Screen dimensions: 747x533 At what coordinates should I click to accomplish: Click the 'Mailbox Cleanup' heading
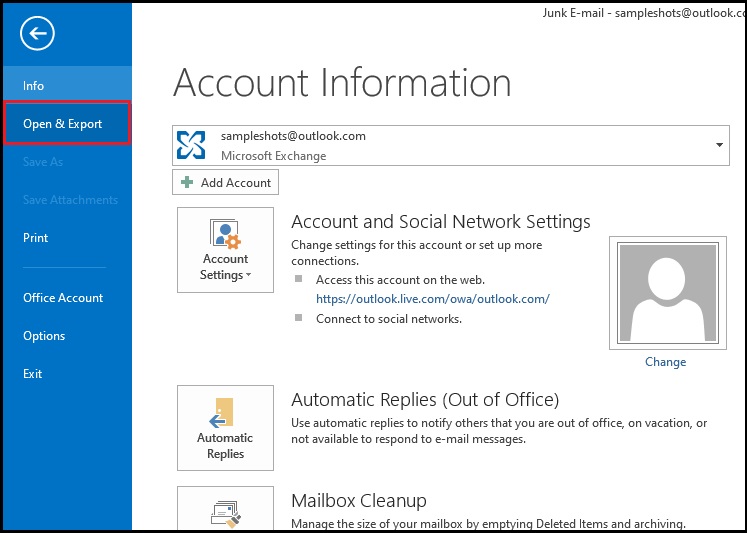pyautogui.click(x=359, y=501)
